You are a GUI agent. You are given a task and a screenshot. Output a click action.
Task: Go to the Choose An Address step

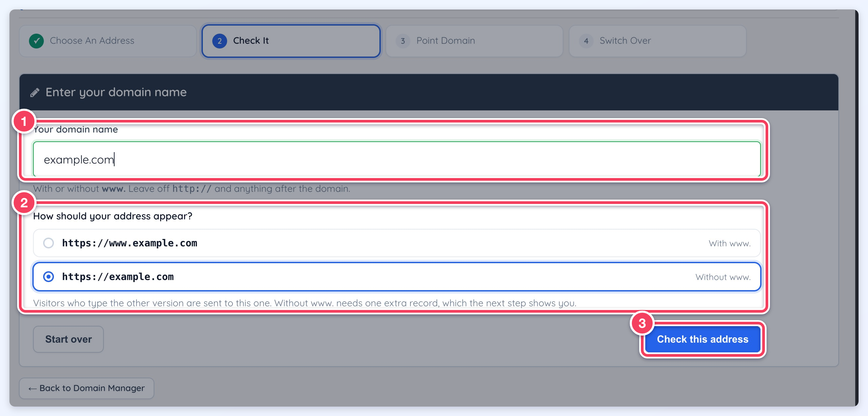(x=108, y=41)
